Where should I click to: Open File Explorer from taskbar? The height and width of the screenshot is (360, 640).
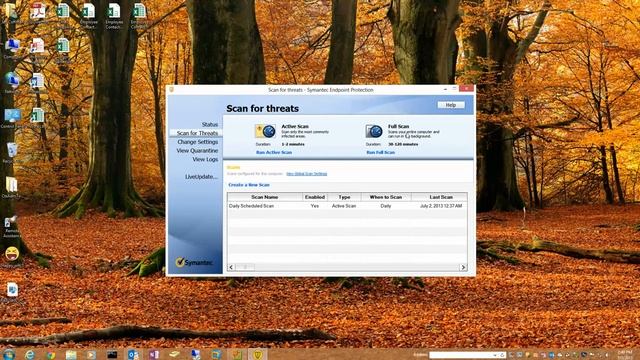[71, 354]
